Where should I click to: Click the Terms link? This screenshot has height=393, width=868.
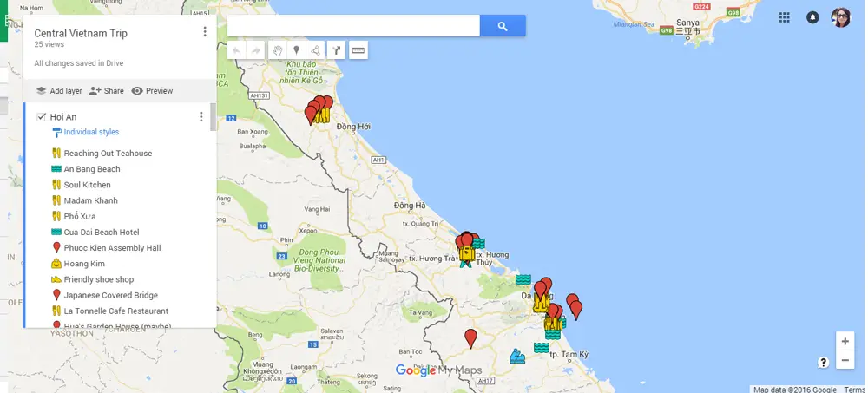[x=853, y=390]
